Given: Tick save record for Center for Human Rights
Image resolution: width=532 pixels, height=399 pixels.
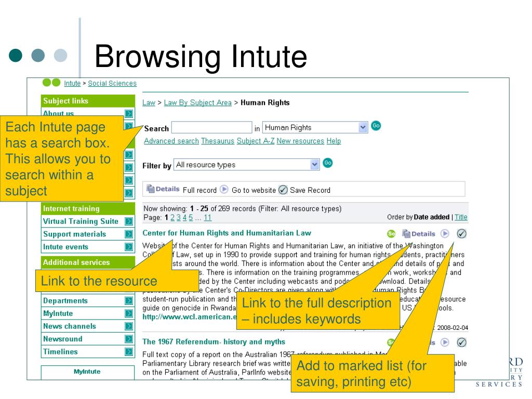Looking at the screenshot, I should [461, 233].
